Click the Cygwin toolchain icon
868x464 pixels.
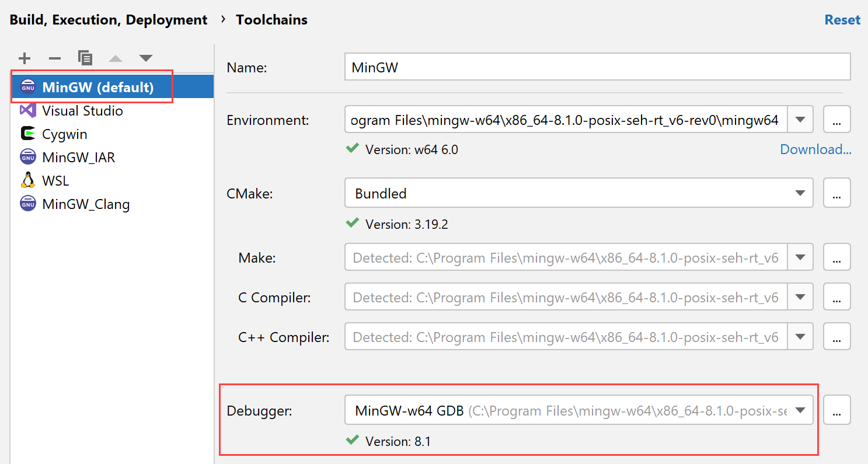(x=27, y=134)
